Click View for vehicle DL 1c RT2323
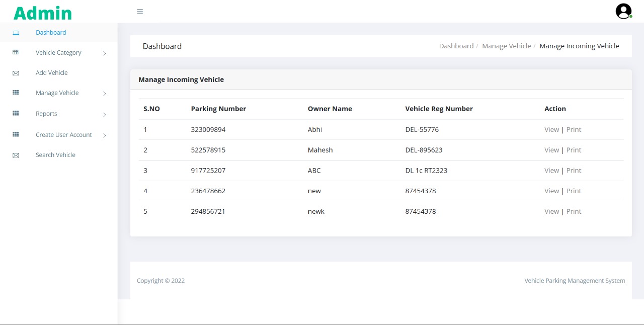 551,171
